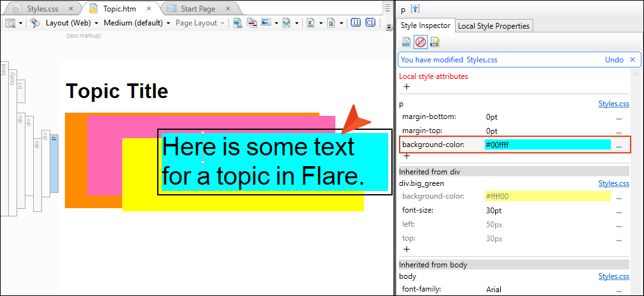644x296 pixels.
Task: Add a local style attribute with plus
Action: pos(407,87)
